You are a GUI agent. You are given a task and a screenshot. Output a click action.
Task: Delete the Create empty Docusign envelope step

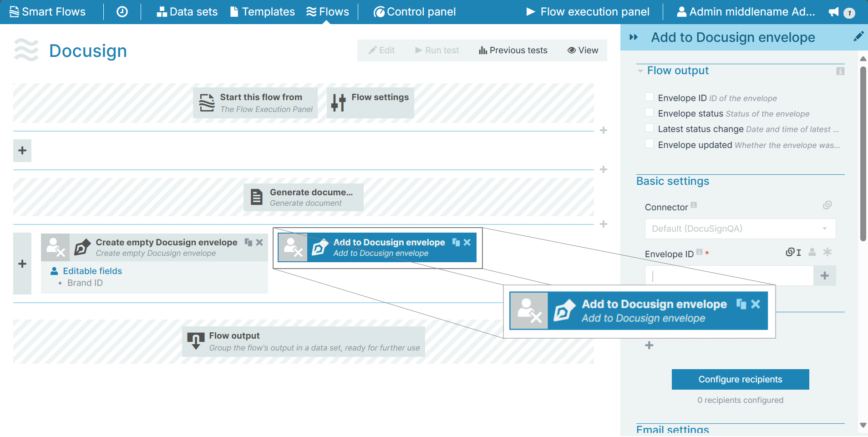(x=259, y=242)
